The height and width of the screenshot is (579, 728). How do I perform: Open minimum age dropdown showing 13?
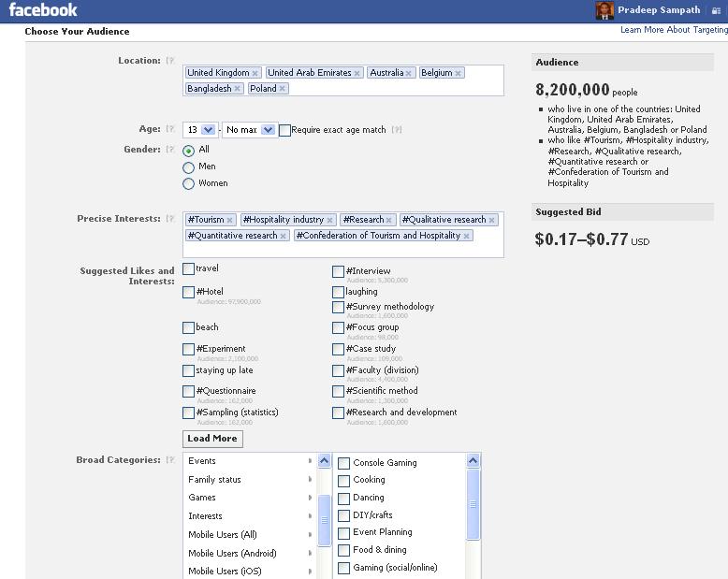tap(200, 130)
